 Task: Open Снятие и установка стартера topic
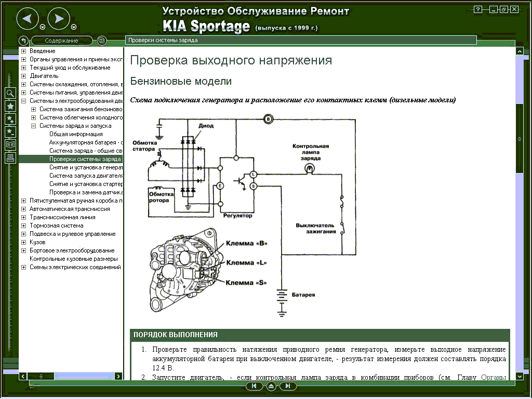[86, 184]
